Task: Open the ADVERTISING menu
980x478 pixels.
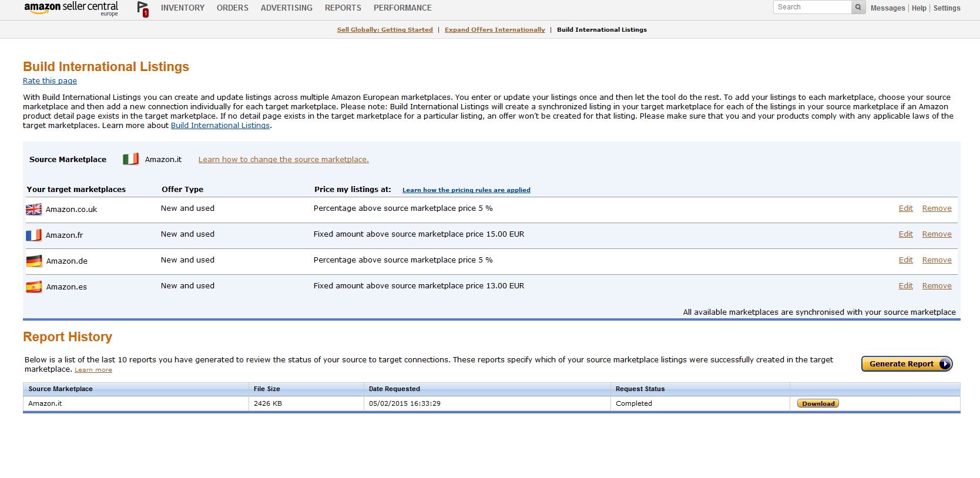Action: (287, 8)
